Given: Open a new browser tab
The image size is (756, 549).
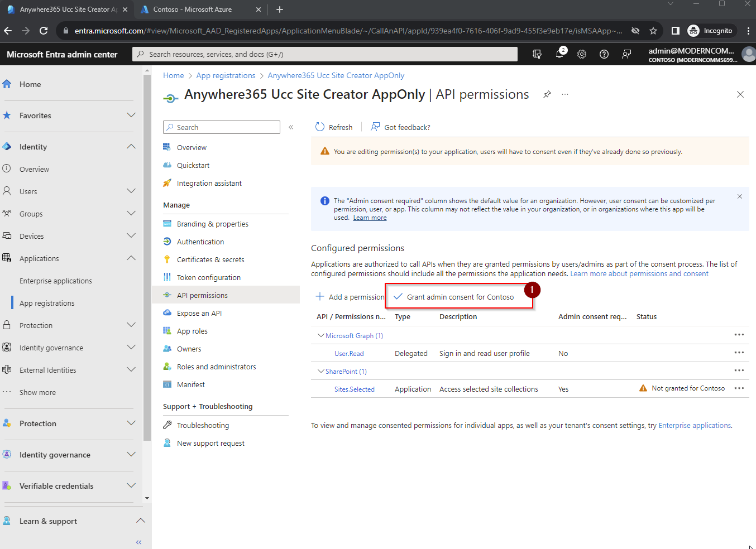Looking at the screenshot, I should 280,9.
